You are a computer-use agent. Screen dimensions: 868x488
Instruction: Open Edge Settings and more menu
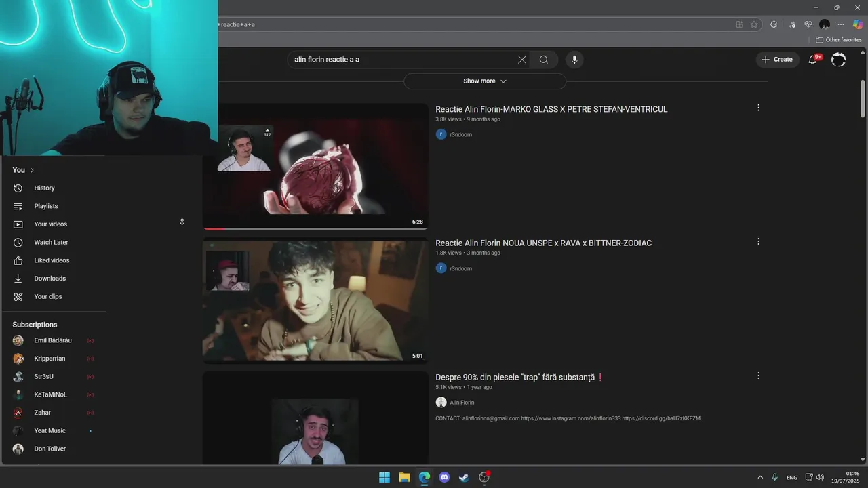[841, 24]
